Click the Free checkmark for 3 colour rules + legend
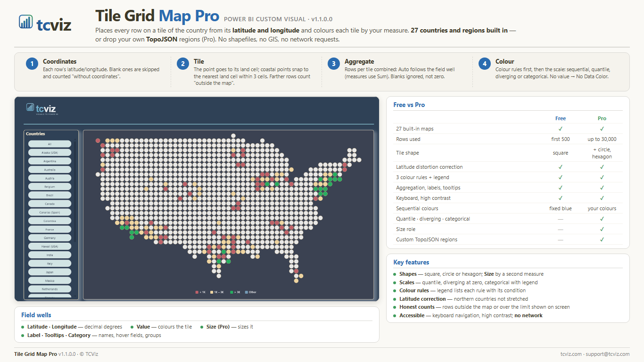The image size is (644, 362). [x=561, y=177]
